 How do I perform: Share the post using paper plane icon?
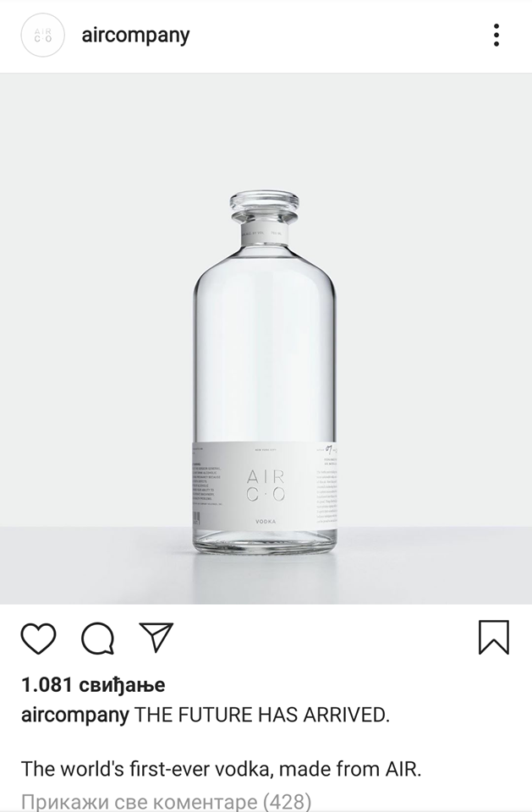[156, 637]
